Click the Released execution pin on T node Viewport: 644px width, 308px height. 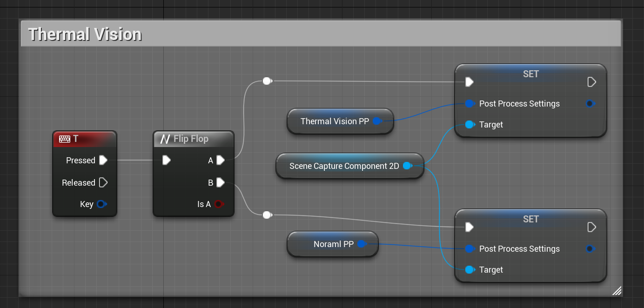pyautogui.click(x=103, y=182)
